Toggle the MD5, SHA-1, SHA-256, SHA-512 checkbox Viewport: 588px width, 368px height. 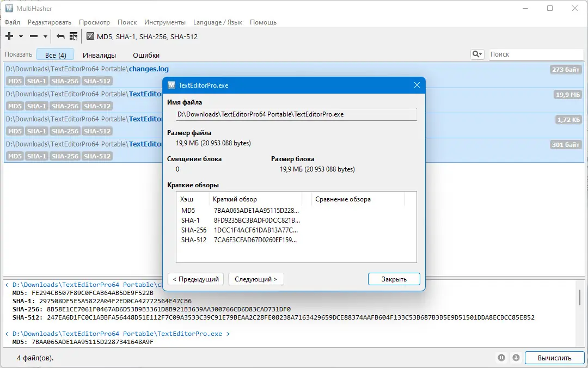90,36
